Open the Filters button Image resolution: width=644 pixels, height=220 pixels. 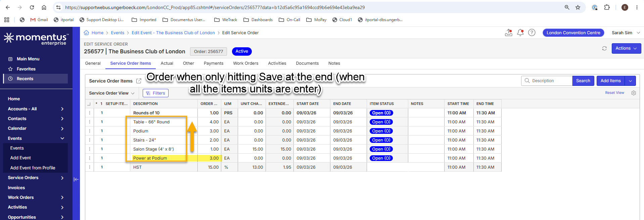155,93
